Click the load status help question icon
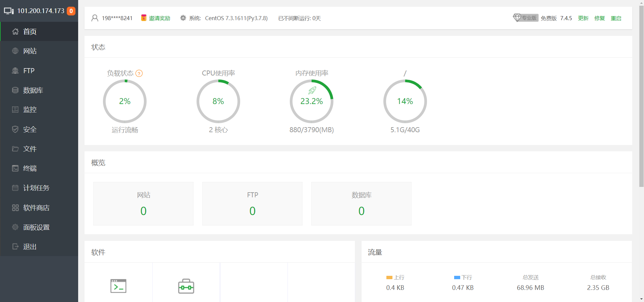This screenshot has height=302, width=644. coord(139,73)
